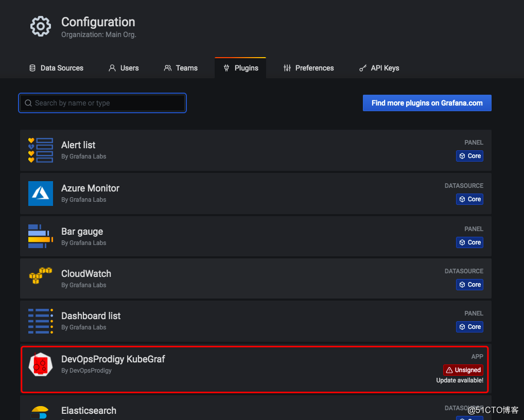
Task: Click the Azure Monitor logo icon
Action: point(41,194)
